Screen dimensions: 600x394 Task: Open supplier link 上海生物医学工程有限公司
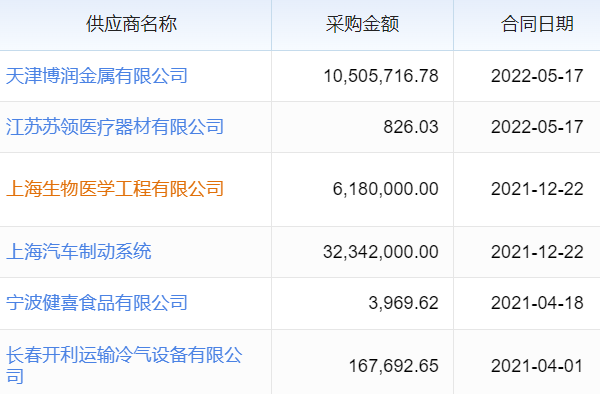115,189
